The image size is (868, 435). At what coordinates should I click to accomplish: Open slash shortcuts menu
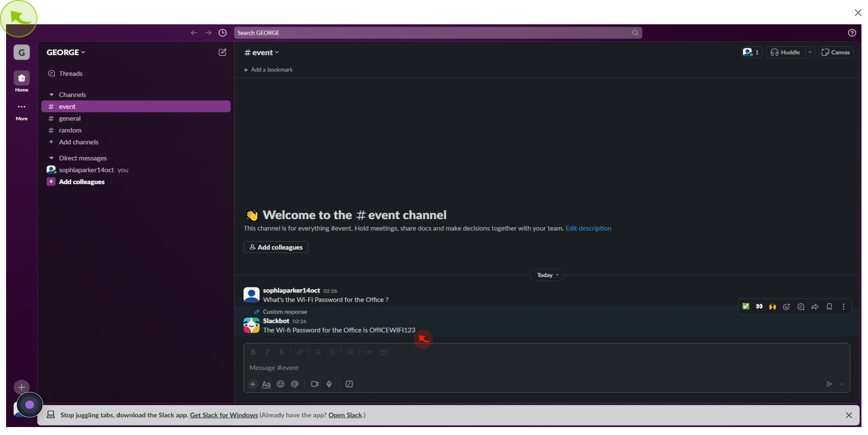349,384
